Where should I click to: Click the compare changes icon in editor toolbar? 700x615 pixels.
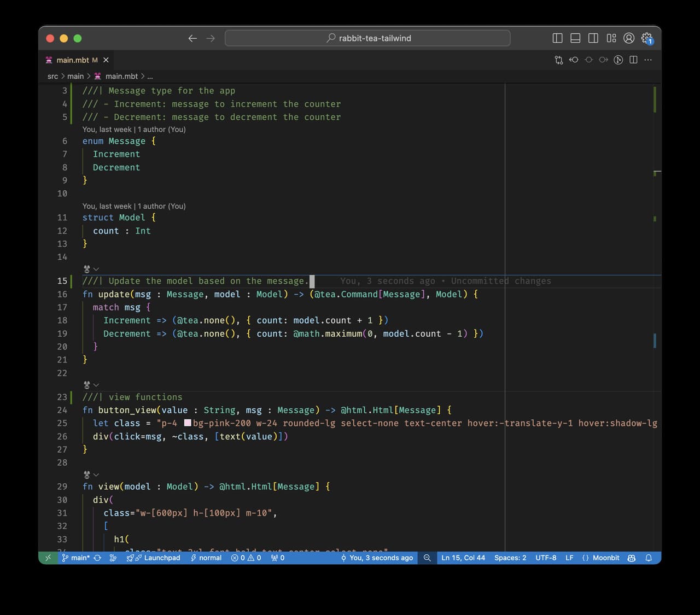(558, 60)
